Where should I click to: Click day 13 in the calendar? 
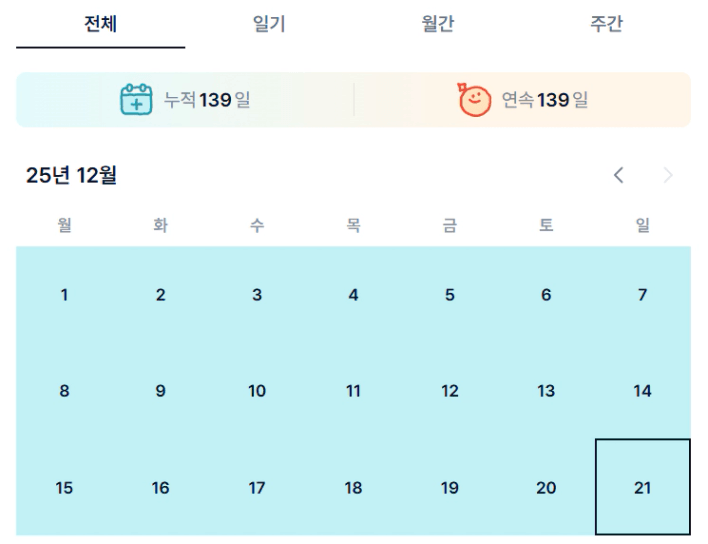coord(546,391)
